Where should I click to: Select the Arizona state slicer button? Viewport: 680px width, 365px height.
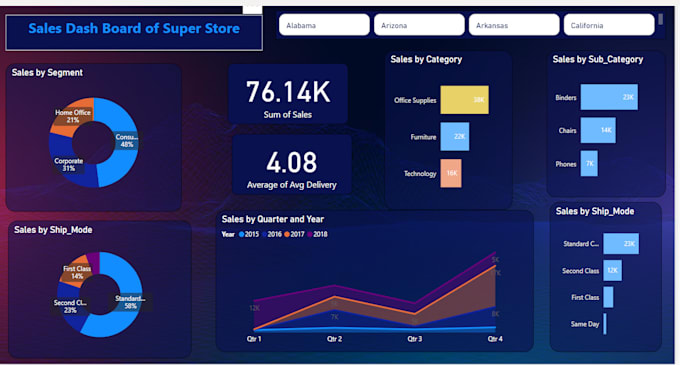tap(419, 25)
